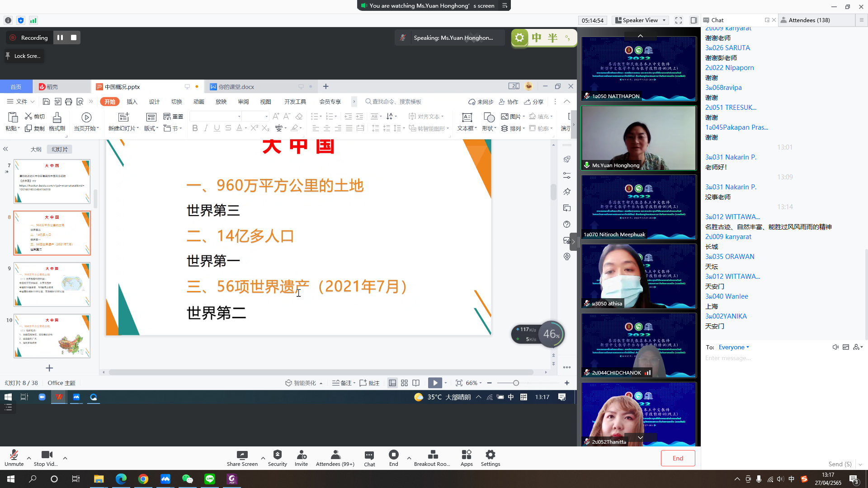868x488 pixels.
Task: Stop the Zoom recording
Action: [x=74, y=38]
